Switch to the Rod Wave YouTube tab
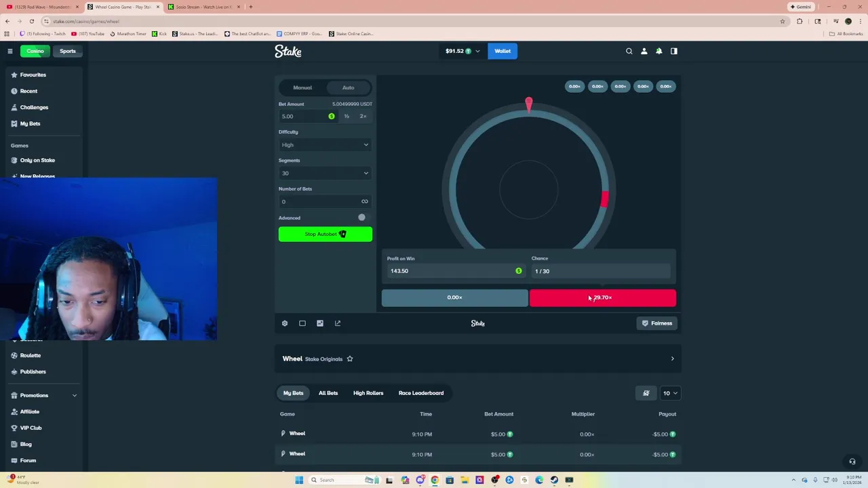This screenshot has width=868, height=488. click(x=43, y=7)
